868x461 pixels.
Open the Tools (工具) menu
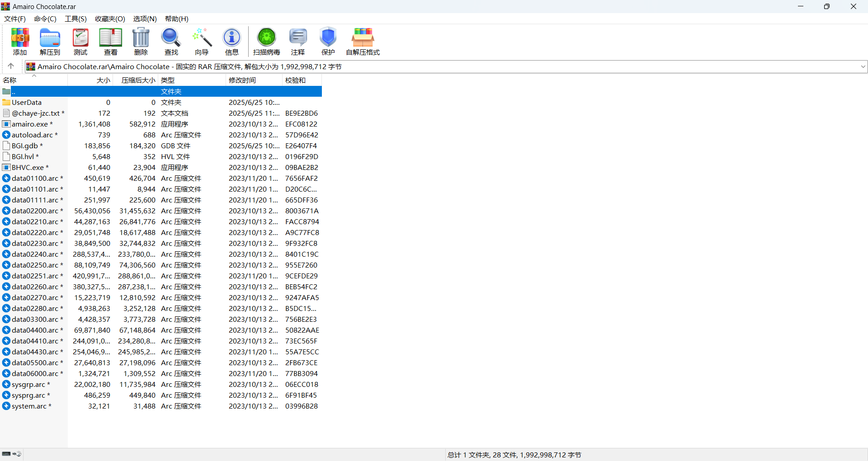[x=75, y=19]
